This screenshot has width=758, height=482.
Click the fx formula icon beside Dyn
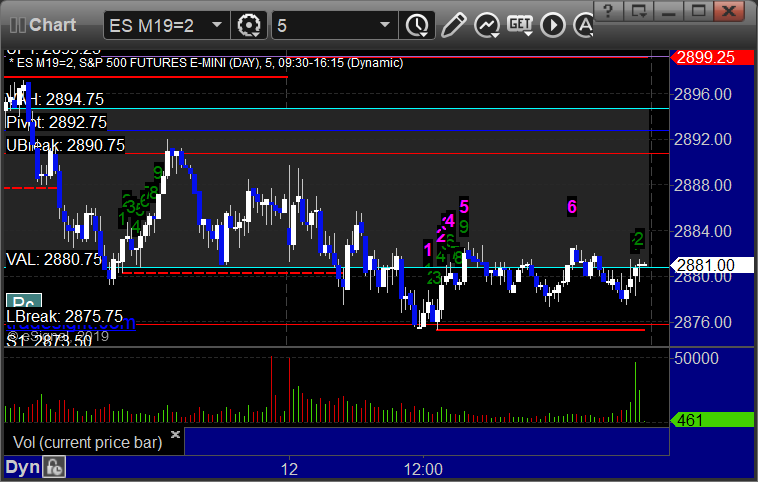[54, 467]
